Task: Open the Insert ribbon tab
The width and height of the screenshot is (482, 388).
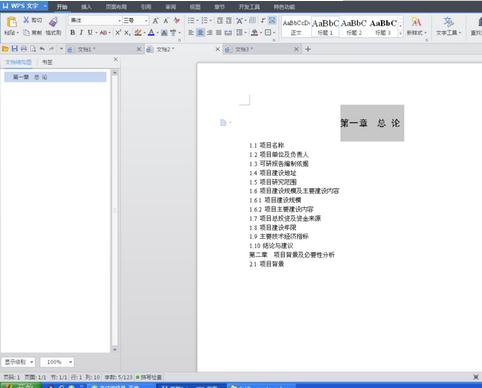Action: coord(86,7)
